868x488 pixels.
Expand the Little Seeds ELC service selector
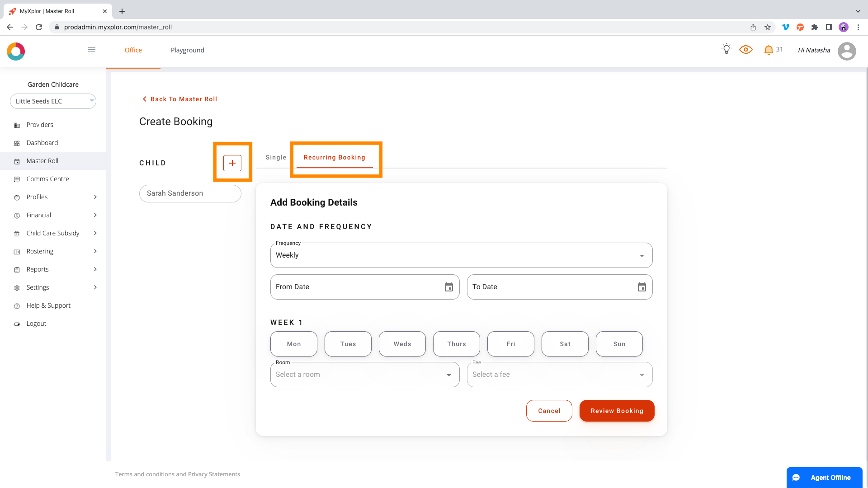click(x=53, y=101)
